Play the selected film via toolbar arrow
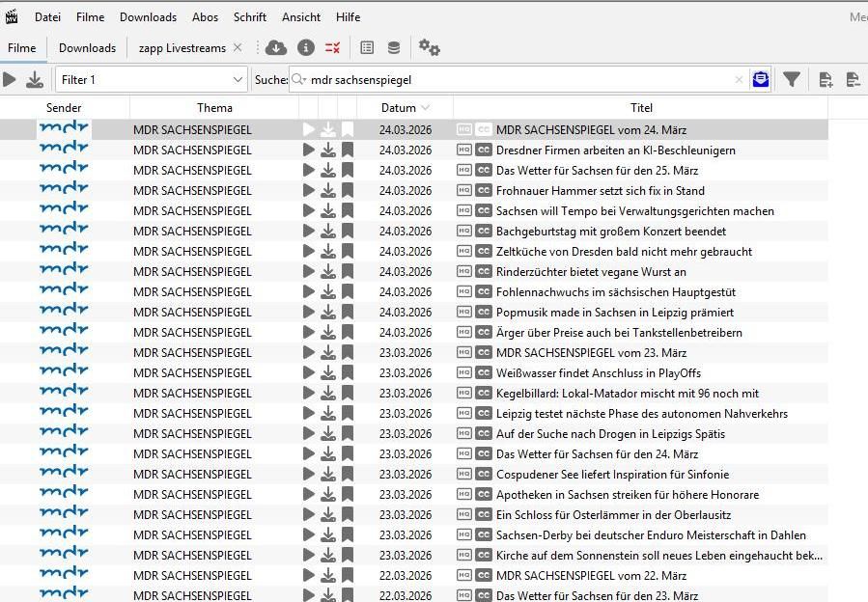Image resolution: width=868 pixels, height=602 pixels. click(x=10, y=80)
